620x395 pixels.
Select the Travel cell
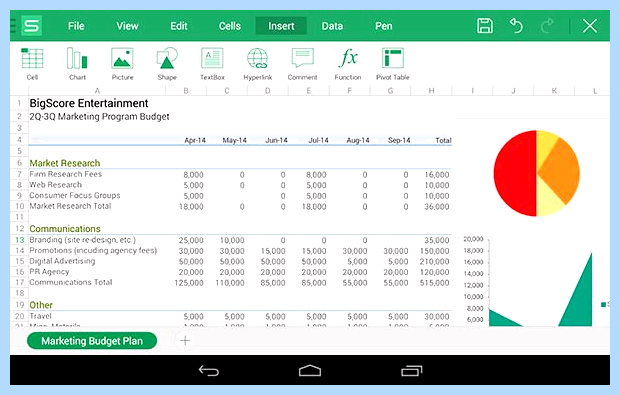(x=40, y=316)
